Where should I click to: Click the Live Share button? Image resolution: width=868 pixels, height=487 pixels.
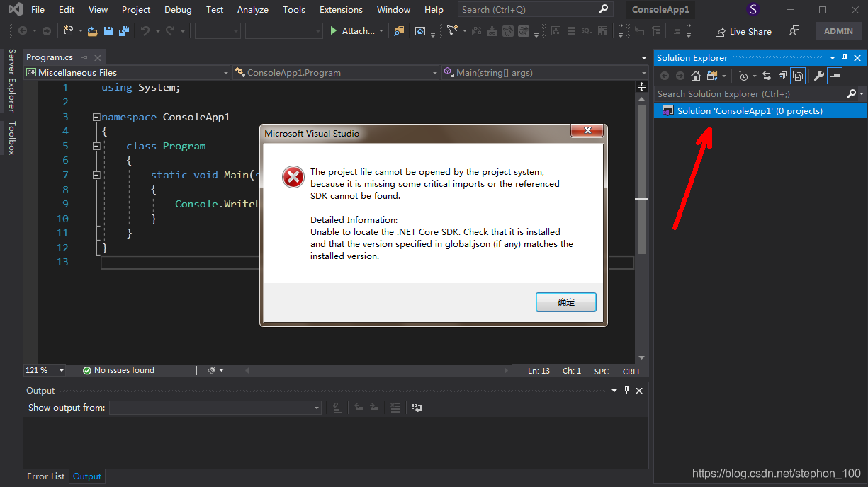[x=743, y=31]
